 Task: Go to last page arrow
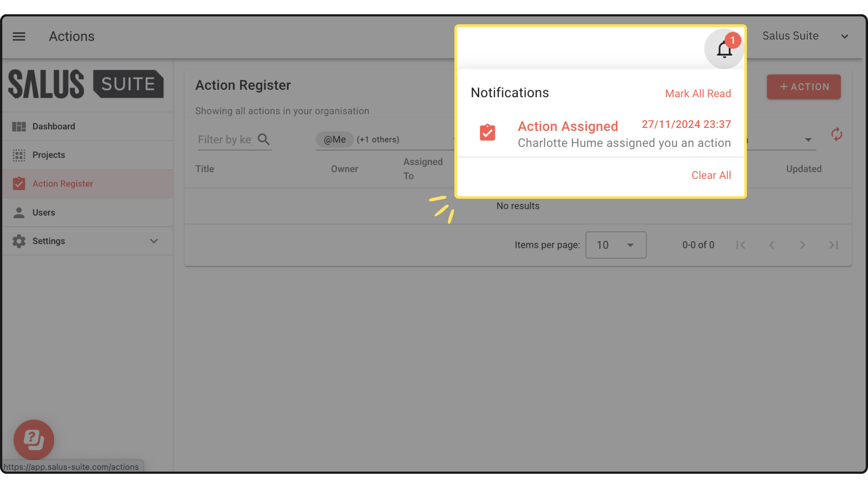[833, 245]
